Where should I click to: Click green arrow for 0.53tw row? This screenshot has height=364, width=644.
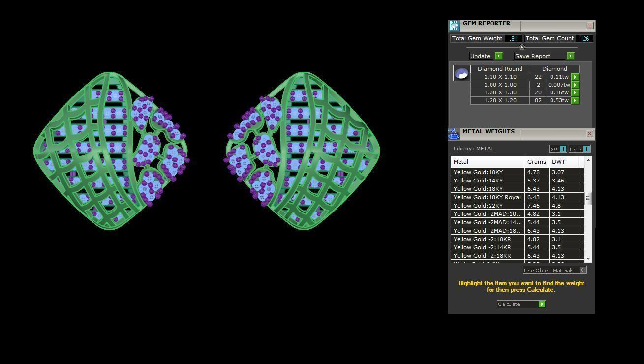click(575, 100)
